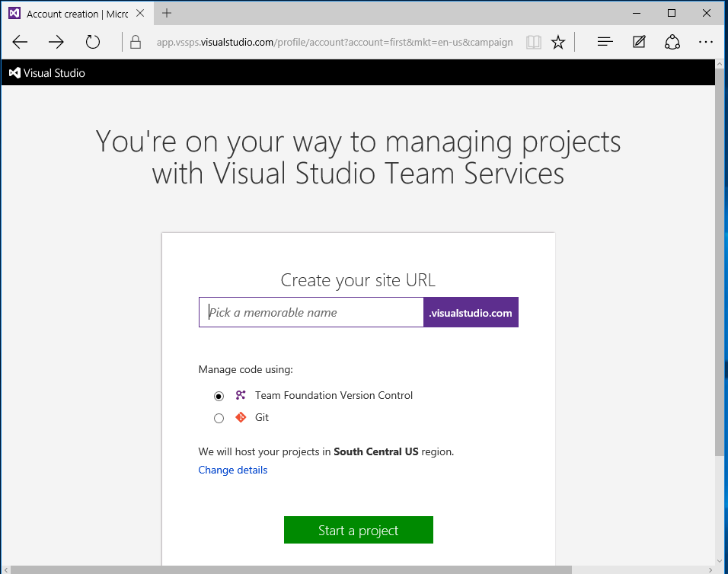Open the Edge Hub panel

[604, 42]
